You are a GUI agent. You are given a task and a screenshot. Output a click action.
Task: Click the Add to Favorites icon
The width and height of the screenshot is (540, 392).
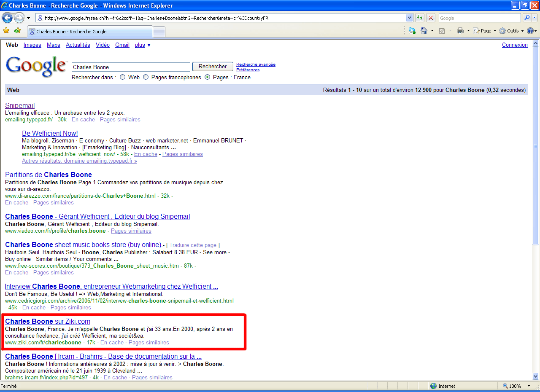click(x=17, y=31)
